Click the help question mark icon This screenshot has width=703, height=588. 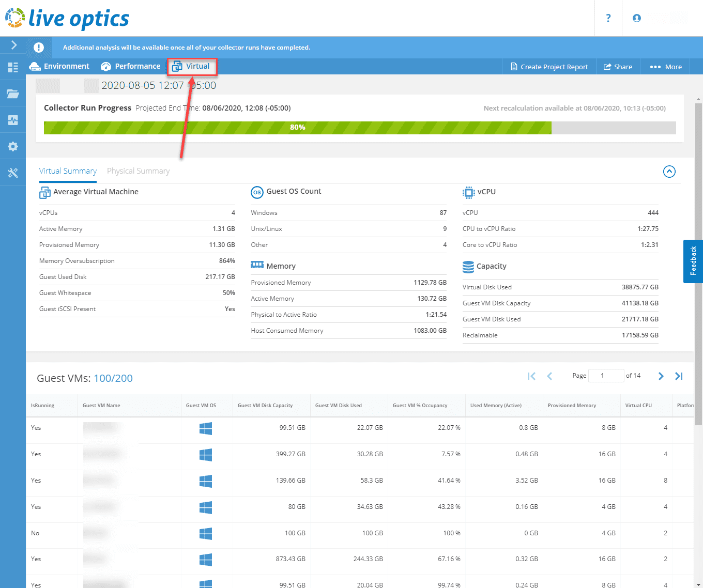tap(608, 18)
